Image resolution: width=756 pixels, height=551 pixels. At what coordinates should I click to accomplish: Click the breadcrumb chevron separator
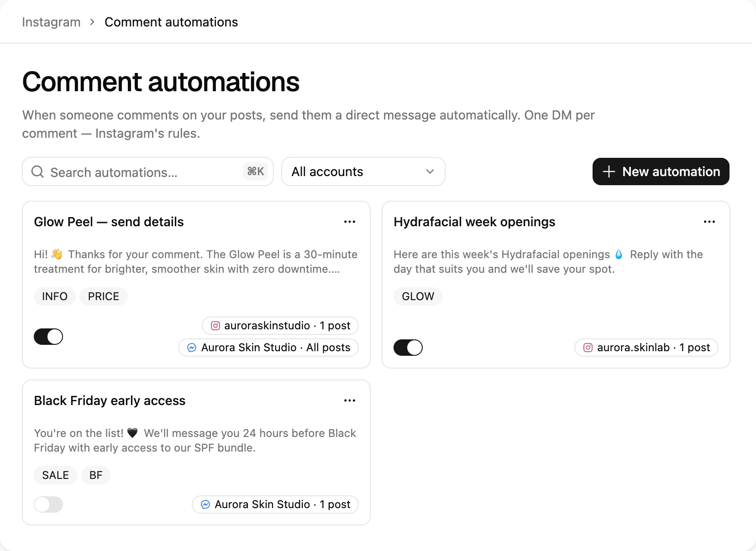92,22
